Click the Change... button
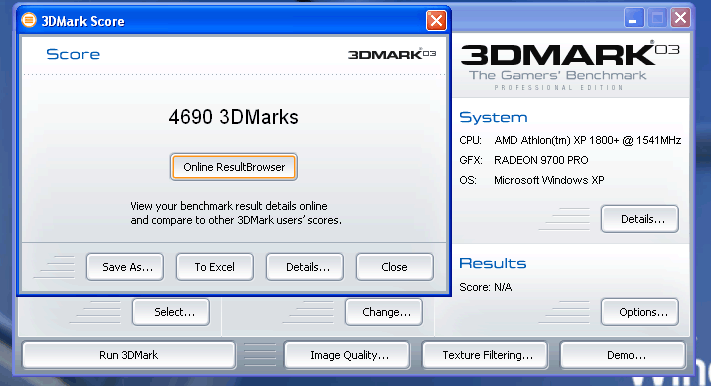 (x=384, y=312)
